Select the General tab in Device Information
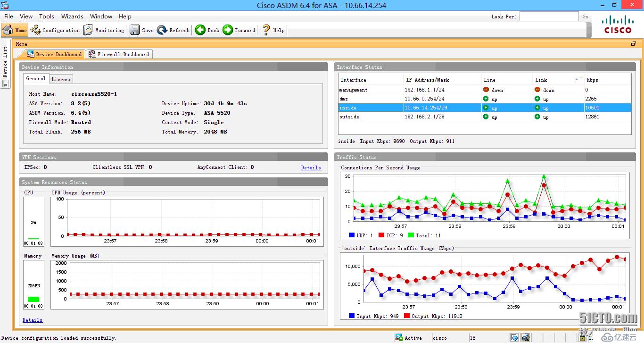The width and height of the screenshot is (644, 343). (36, 79)
